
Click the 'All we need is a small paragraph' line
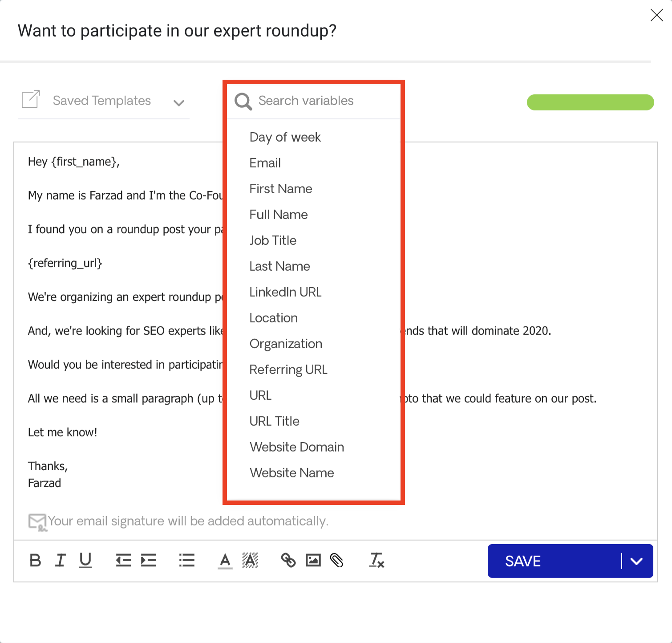pyautogui.click(x=125, y=399)
